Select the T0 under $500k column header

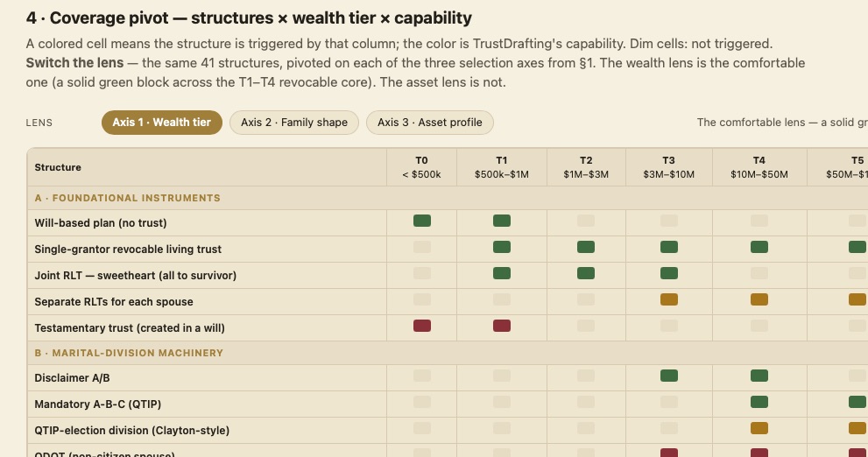[x=422, y=167]
